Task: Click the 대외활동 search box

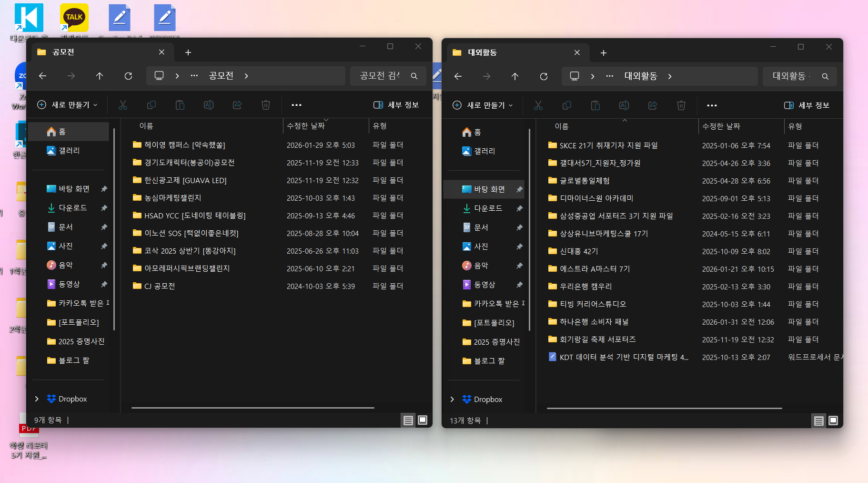Action: coord(793,76)
